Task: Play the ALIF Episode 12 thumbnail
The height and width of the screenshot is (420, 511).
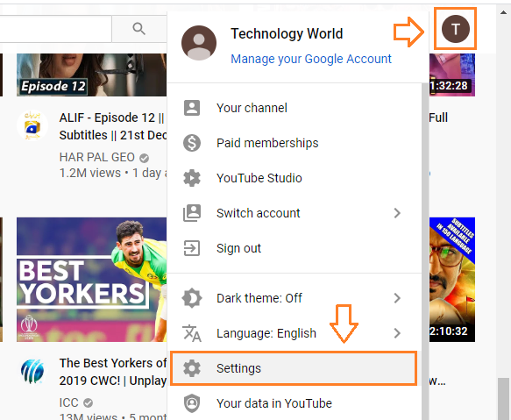Action: tap(91, 75)
